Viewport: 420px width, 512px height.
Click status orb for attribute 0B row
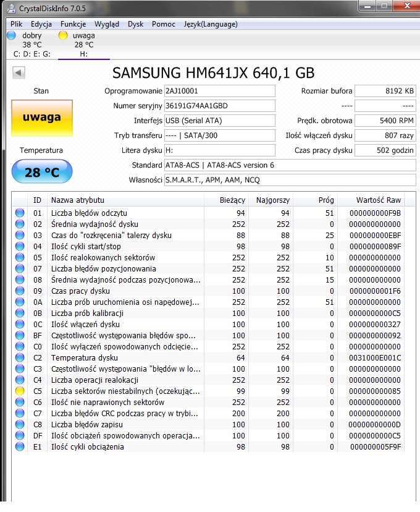tap(20, 313)
